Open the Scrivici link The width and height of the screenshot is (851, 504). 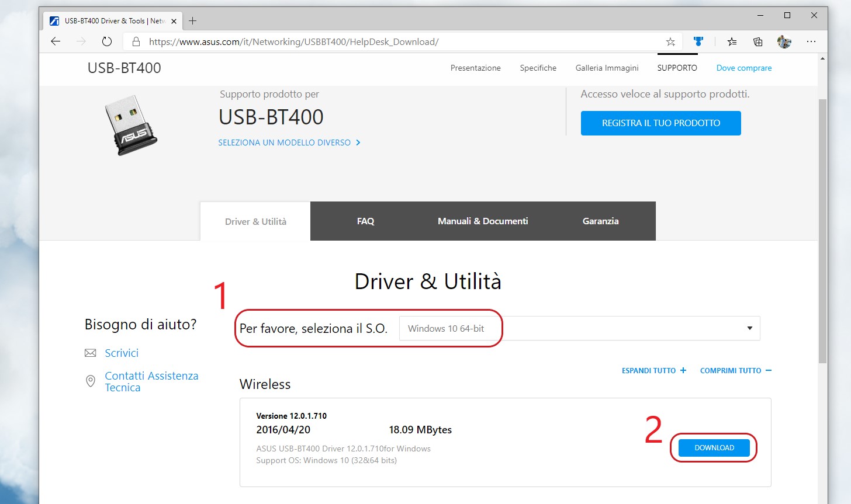click(122, 353)
